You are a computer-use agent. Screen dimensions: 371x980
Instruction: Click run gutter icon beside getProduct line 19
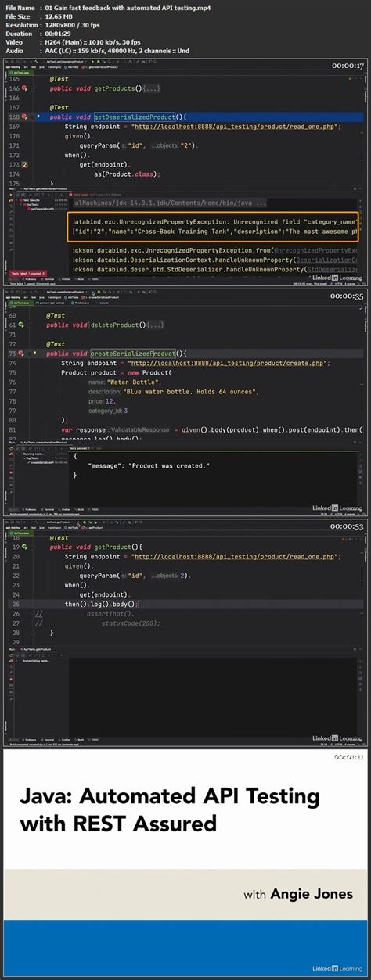(24, 547)
